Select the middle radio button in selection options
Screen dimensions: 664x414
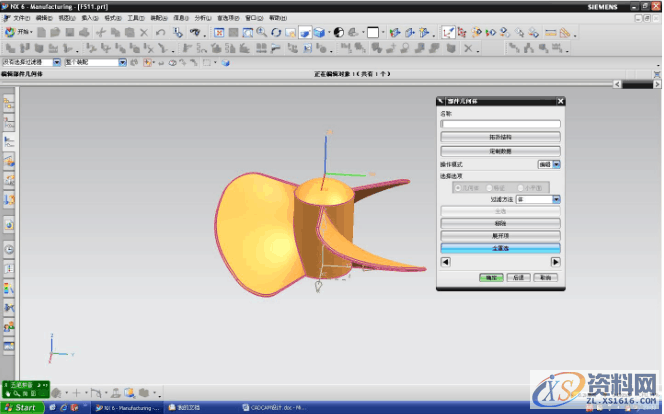(490, 188)
